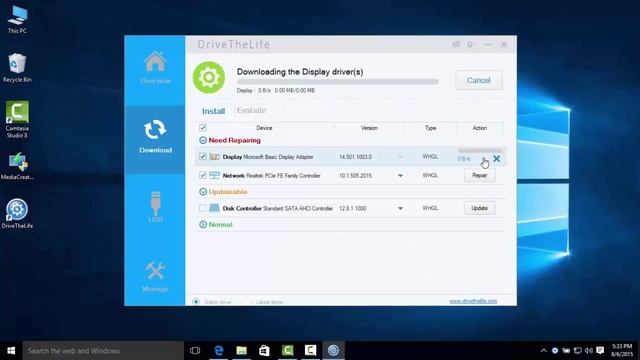Open File Explorer from taskbar

pos(242,351)
